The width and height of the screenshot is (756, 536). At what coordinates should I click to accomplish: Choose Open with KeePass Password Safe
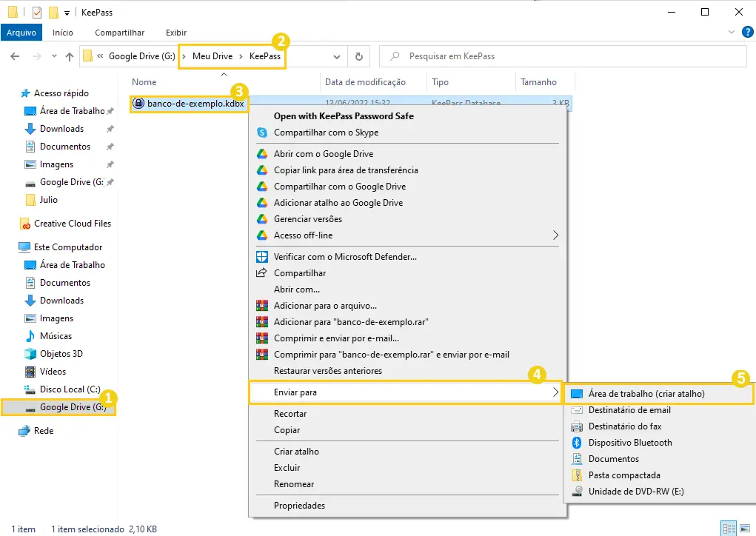(x=344, y=116)
